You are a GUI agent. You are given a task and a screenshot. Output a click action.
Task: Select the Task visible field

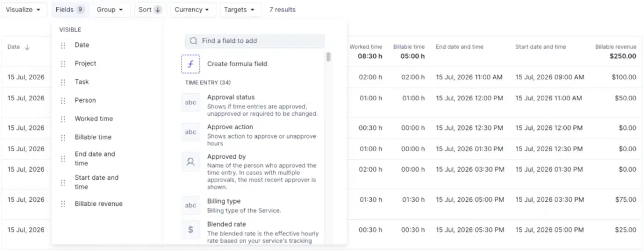[x=82, y=82]
